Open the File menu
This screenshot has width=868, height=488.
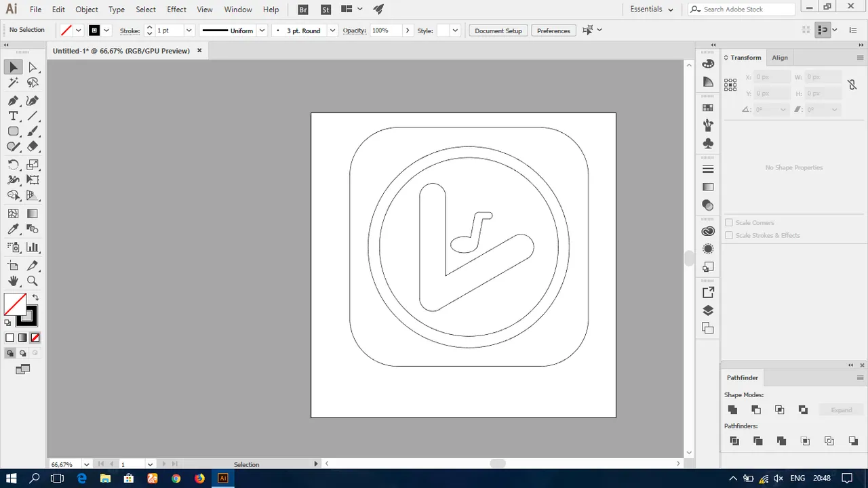35,9
